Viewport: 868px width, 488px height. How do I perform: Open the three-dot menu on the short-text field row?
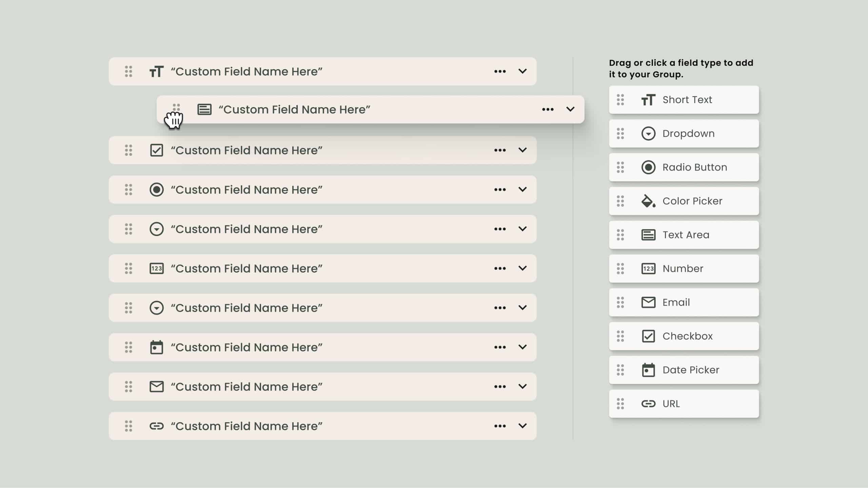(500, 72)
